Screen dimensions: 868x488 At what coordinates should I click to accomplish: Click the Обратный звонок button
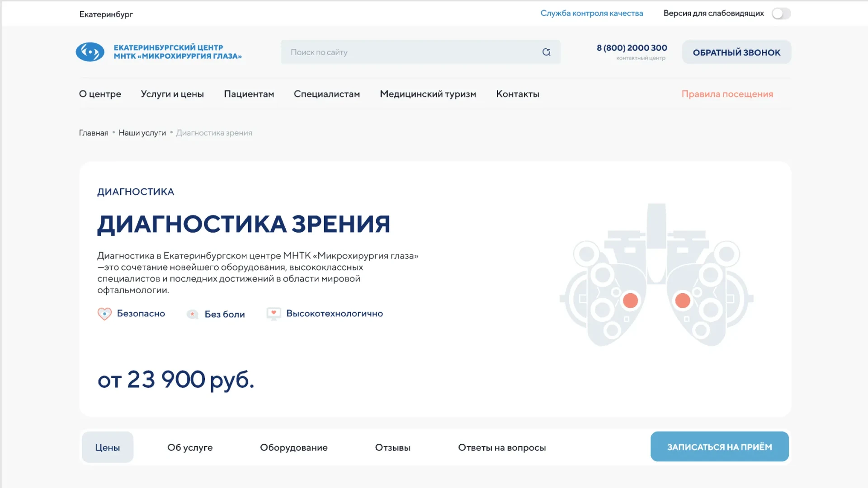[736, 52]
